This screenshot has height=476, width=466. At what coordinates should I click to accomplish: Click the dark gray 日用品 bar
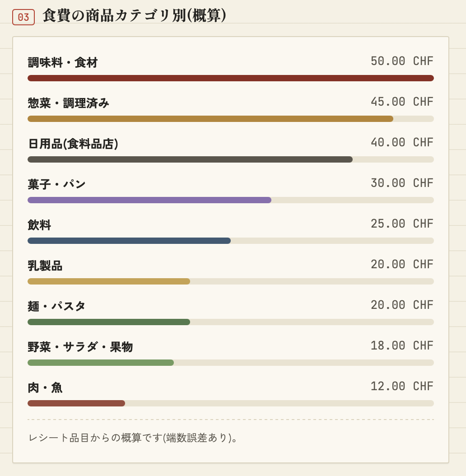click(190, 159)
